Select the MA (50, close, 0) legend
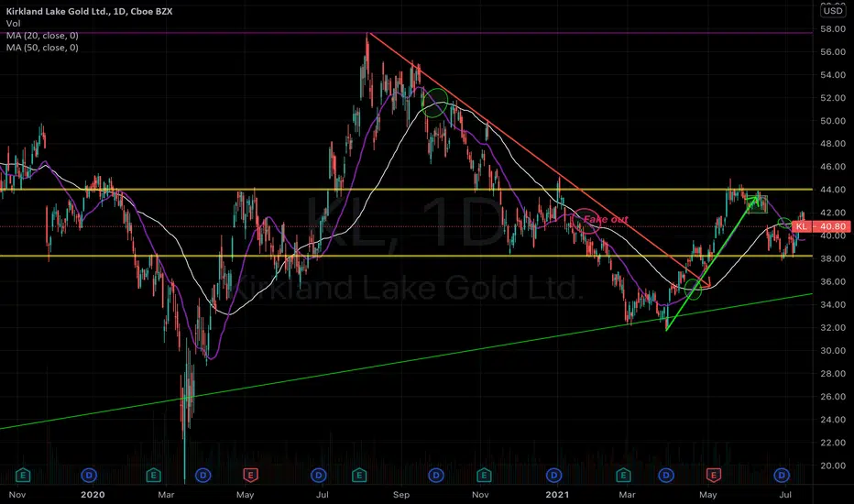This screenshot has height=504, width=854. tap(42, 48)
